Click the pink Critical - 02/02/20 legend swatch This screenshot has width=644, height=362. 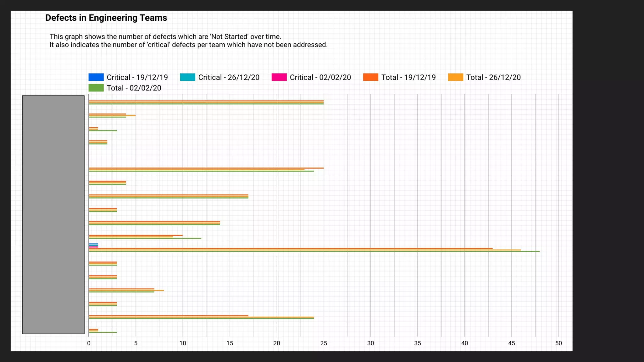[x=279, y=77]
